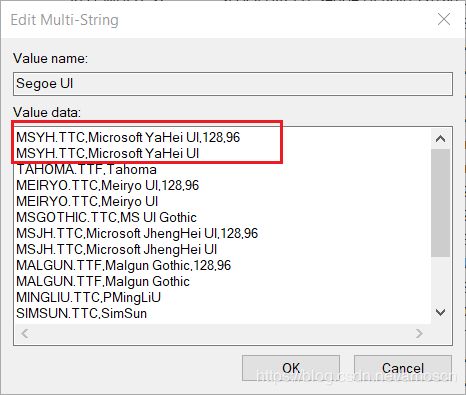The height and width of the screenshot is (395, 466).
Task: Click the vertical scrollbar down arrow
Action: pos(440,312)
